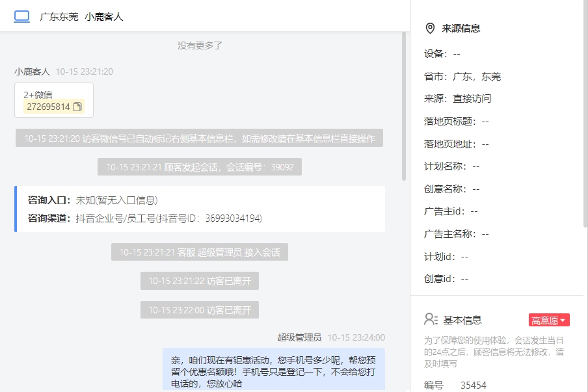Click the 访客微信号已自动标记 system notice

tap(199, 138)
